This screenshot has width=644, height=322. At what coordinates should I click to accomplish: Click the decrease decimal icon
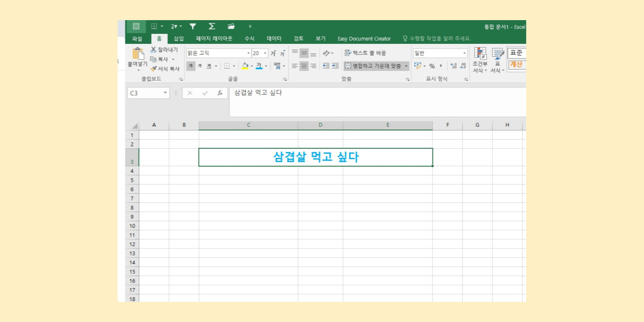(x=463, y=66)
